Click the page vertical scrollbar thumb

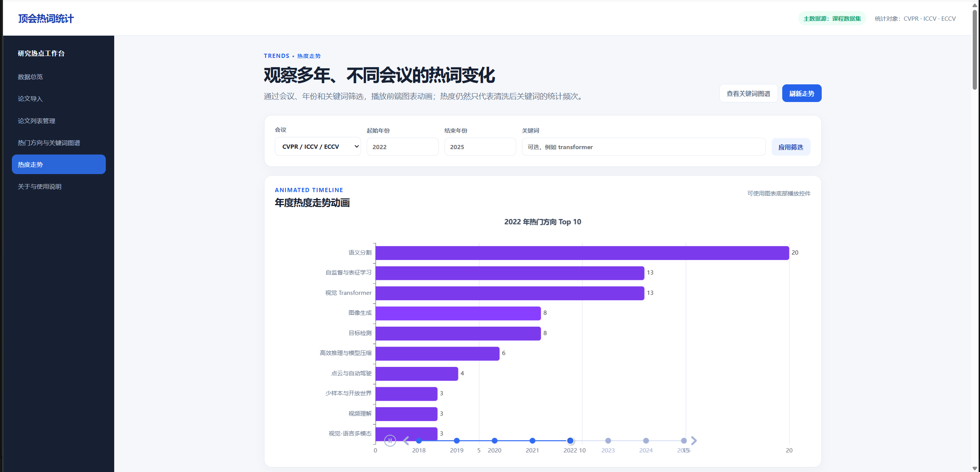[975, 50]
